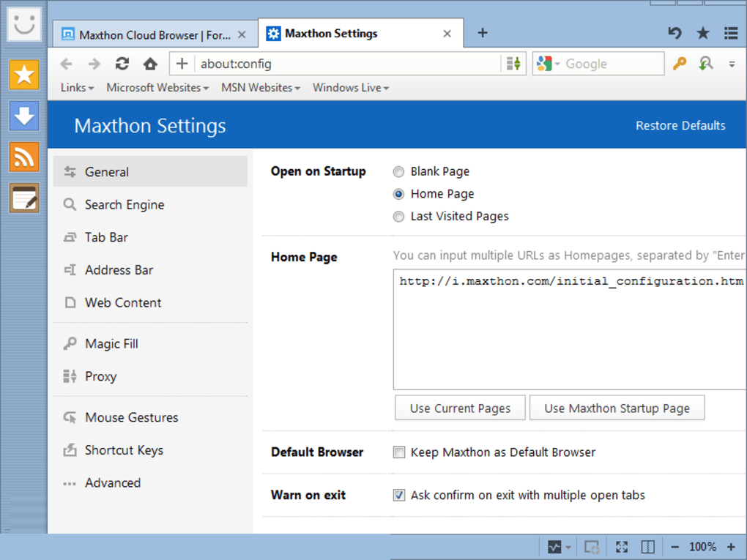Image resolution: width=747 pixels, height=560 pixels.
Task: Open the main menu list icon
Action: 731,33
